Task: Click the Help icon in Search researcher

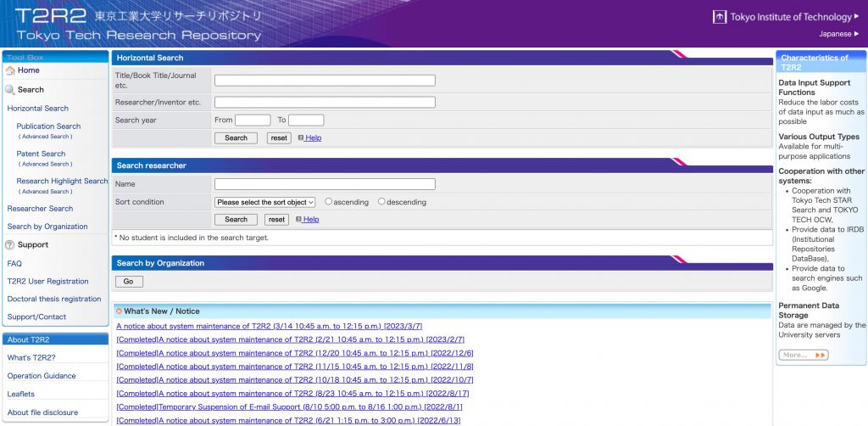Action: coord(298,220)
